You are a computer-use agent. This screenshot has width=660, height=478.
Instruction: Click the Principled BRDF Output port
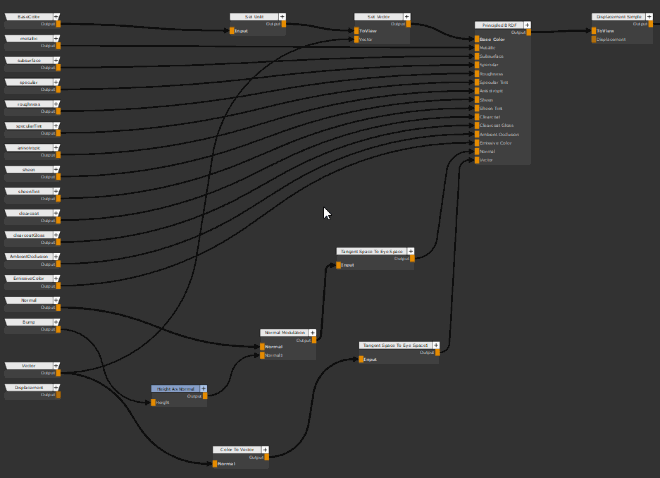pyautogui.click(x=528, y=32)
